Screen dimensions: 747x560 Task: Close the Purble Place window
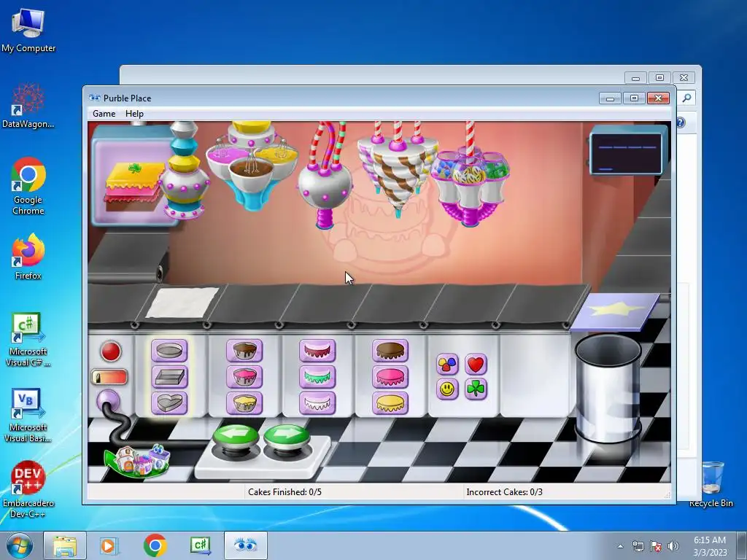[x=658, y=98]
